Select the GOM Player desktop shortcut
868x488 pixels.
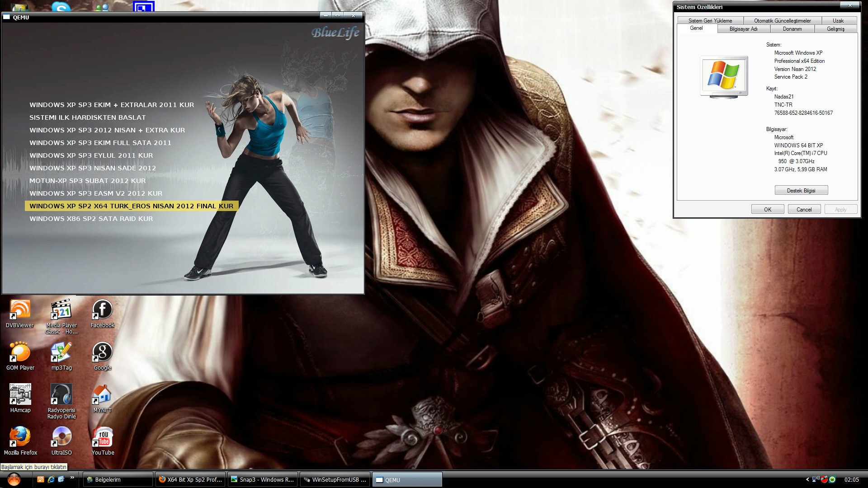(20, 356)
